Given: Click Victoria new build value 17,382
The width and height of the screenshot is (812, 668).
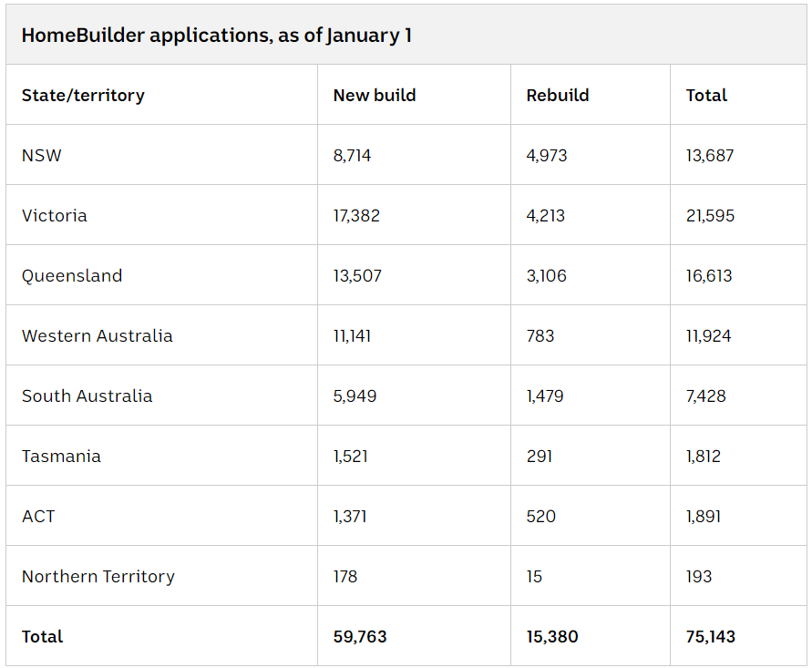Looking at the screenshot, I should (x=357, y=215).
